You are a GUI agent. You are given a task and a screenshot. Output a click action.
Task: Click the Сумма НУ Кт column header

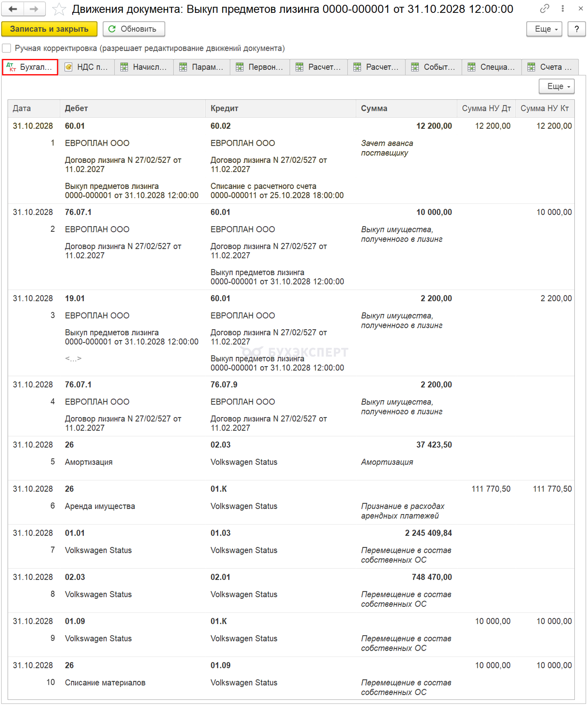(545, 108)
